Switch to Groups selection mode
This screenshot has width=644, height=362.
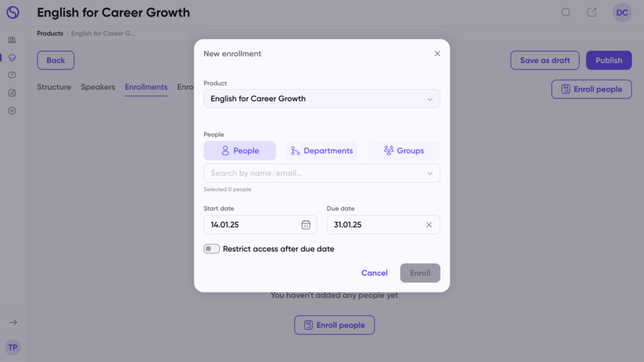point(404,151)
